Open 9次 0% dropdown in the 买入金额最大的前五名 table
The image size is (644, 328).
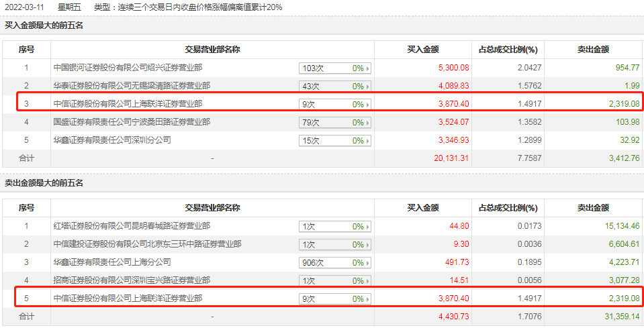pos(334,104)
